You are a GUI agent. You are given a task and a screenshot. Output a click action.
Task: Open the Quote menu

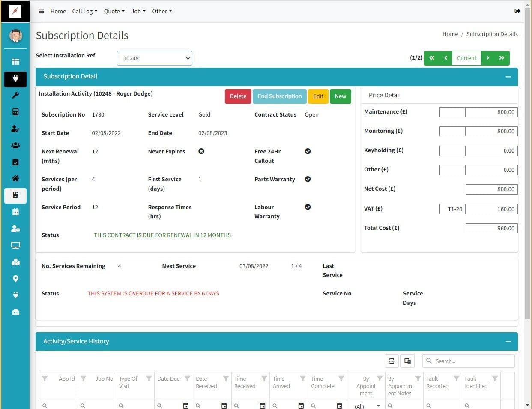click(x=114, y=11)
